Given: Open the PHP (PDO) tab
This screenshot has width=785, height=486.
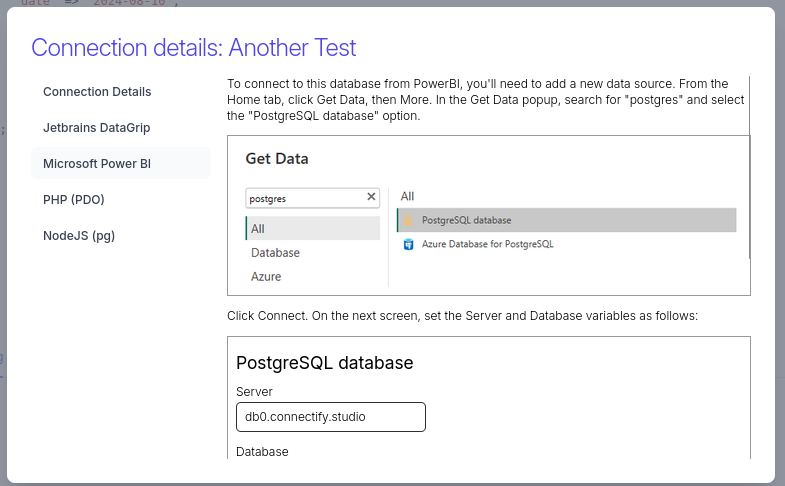Looking at the screenshot, I should (x=74, y=200).
